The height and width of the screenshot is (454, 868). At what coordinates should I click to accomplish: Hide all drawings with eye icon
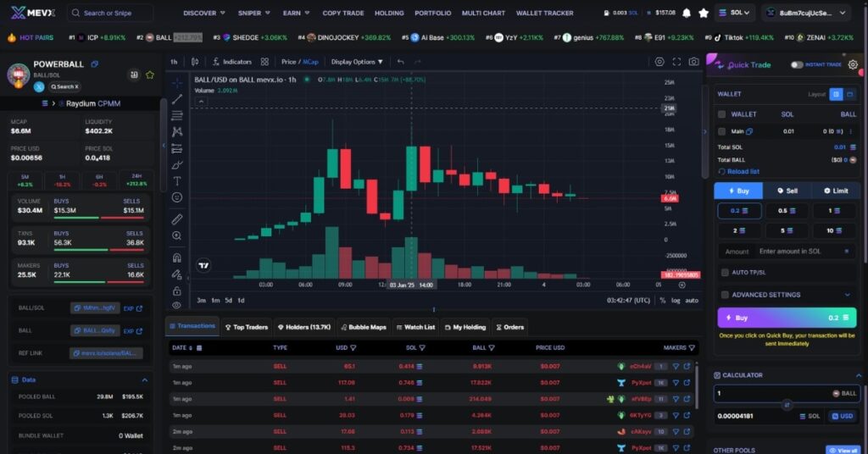tap(176, 305)
